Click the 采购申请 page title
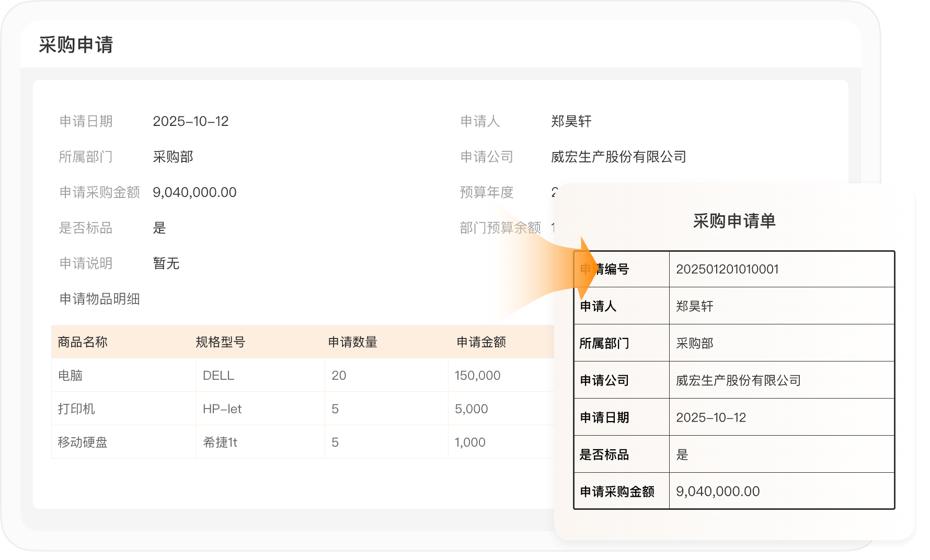 point(76,45)
